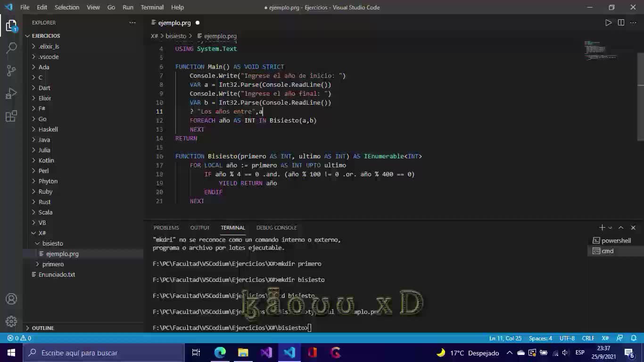Show hidden system tray icons
The image size is (644, 362).
[x=510, y=353]
